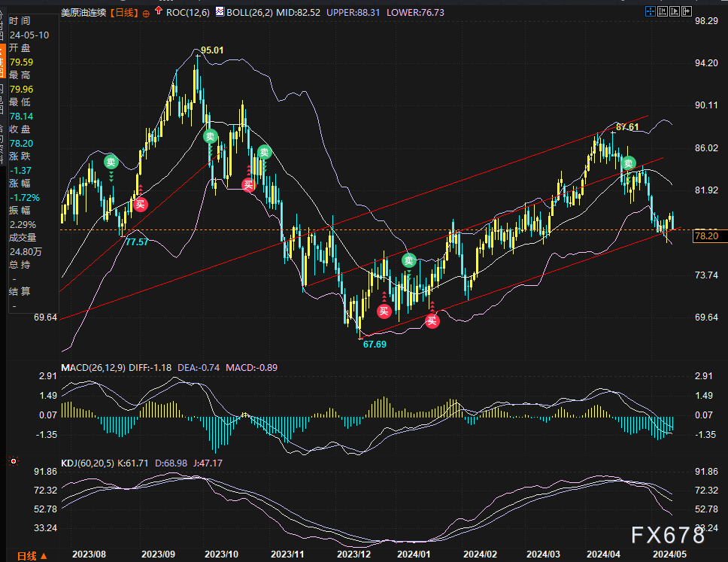Click the third chart toolbar icon with play arrow
Viewport: 728px width, 562px height.
click(674, 11)
